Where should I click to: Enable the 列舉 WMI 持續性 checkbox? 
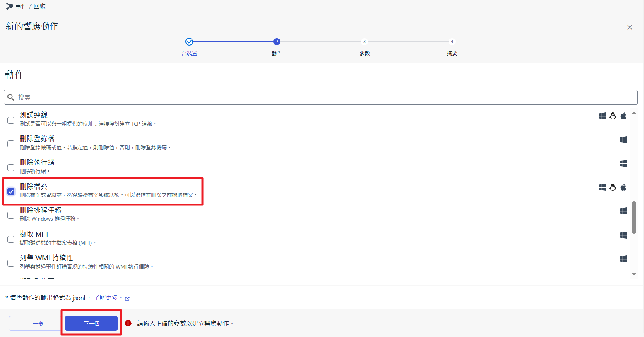11,263
